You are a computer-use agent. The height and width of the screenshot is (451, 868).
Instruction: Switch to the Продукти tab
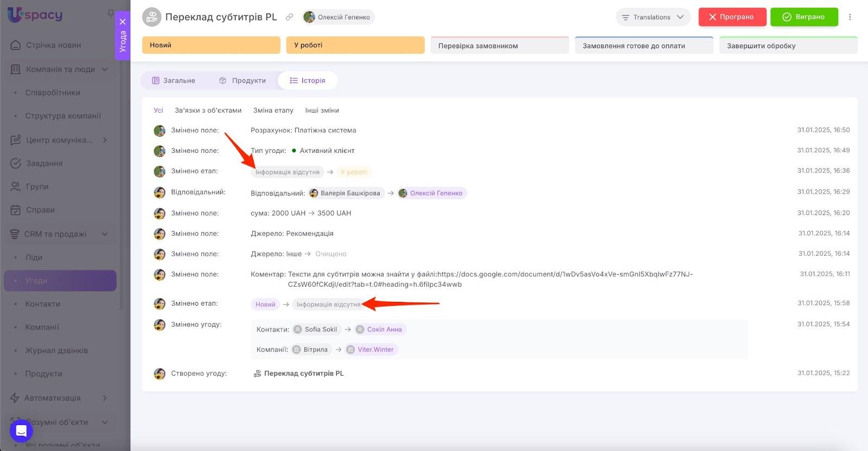pyautogui.click(x=242, y=80)
